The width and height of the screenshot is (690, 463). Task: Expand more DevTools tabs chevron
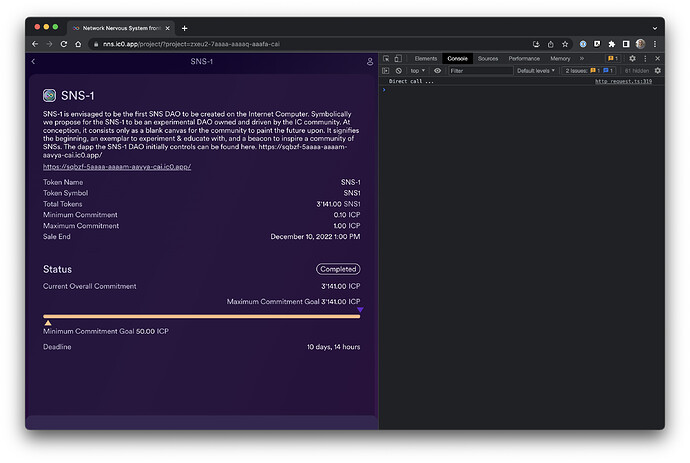click(x=582, y=59)
